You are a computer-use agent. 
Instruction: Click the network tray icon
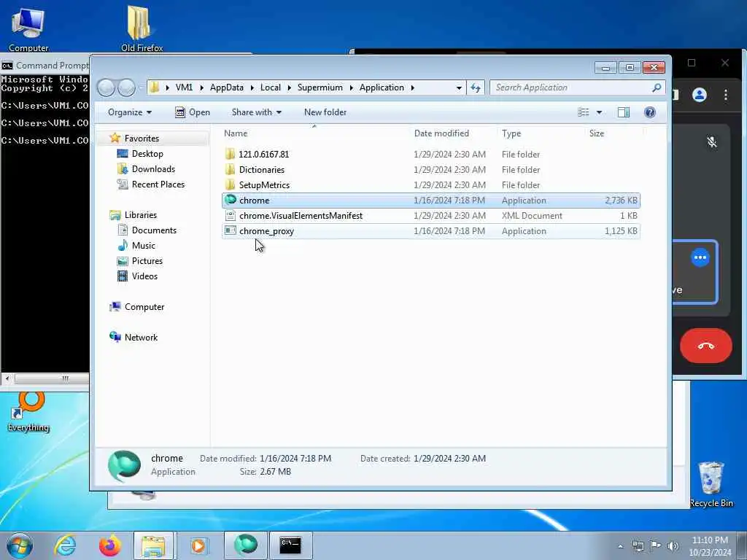pyautogui.click(x=638, y=545)
